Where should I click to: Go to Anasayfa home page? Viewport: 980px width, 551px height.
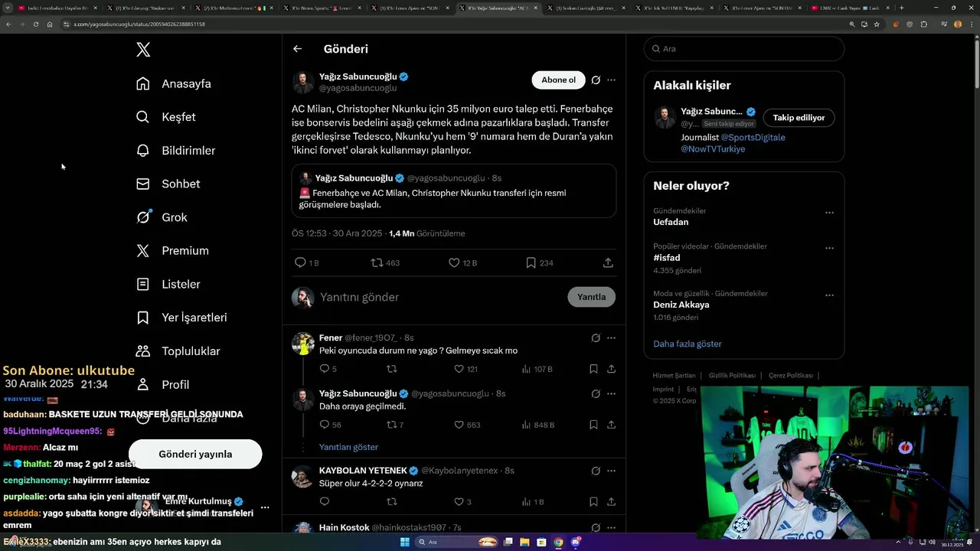tap(173, 83)
